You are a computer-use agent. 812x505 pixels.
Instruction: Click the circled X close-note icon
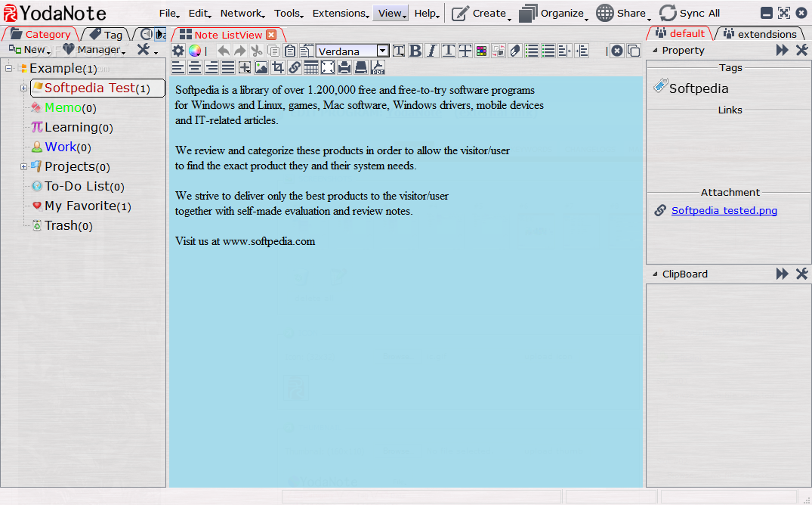coord(617,51)
